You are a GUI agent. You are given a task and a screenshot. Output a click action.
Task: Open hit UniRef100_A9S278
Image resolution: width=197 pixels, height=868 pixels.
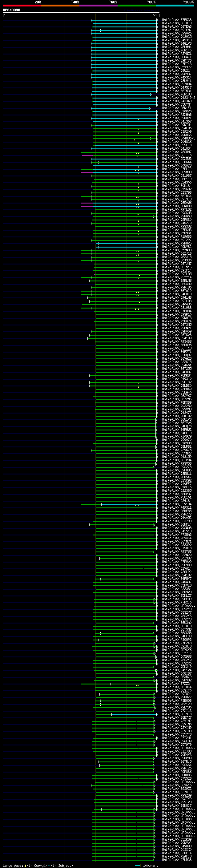coord(176,467)
